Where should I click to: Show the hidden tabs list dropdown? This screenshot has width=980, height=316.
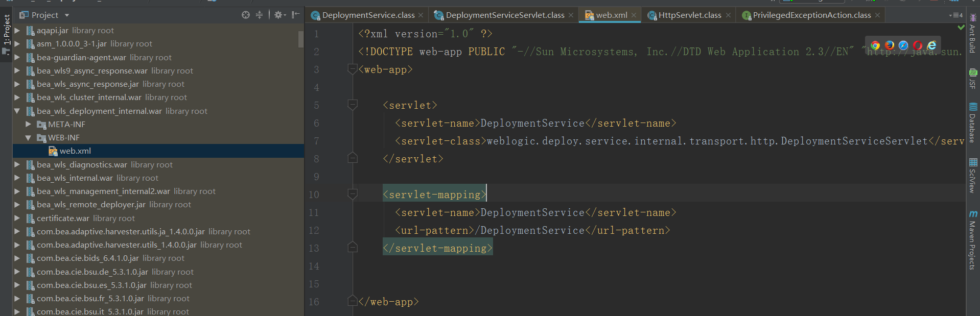pyautogui.click(x=955, y=15)
